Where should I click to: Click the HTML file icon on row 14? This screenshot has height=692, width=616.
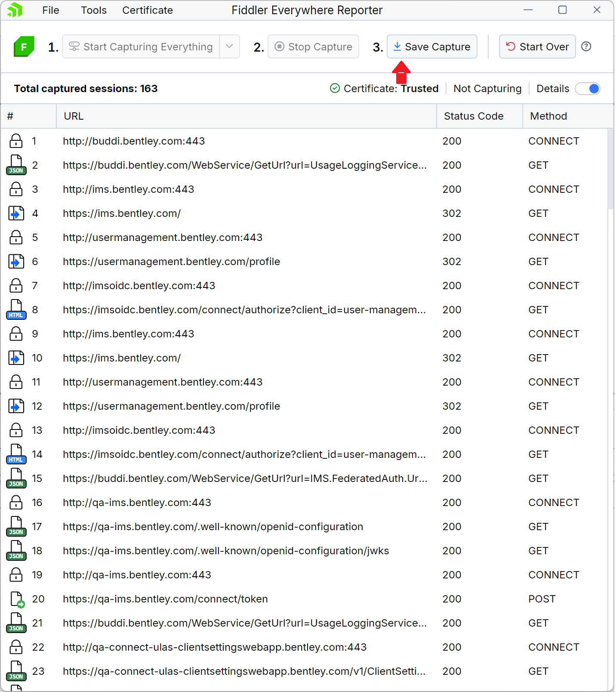coord(16,454)
